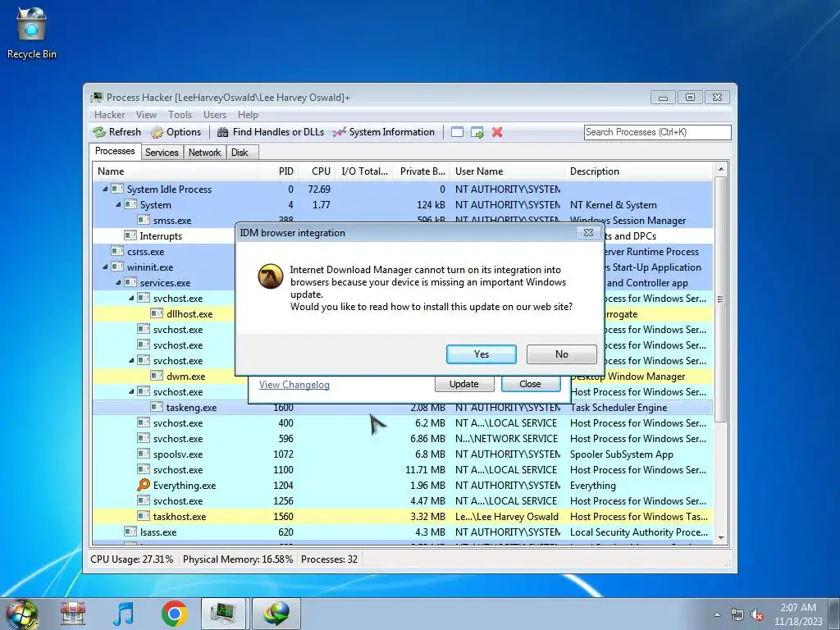Open System Information graph icon
840x630 pixels.
coord(339,132)
